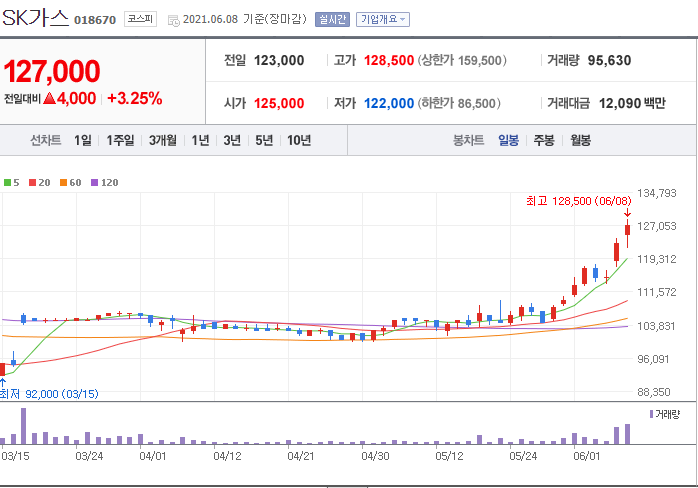Viewport: 698px width, 488px height.
Task: Click the SK가스 stock name heading
Action: (36, 18)
